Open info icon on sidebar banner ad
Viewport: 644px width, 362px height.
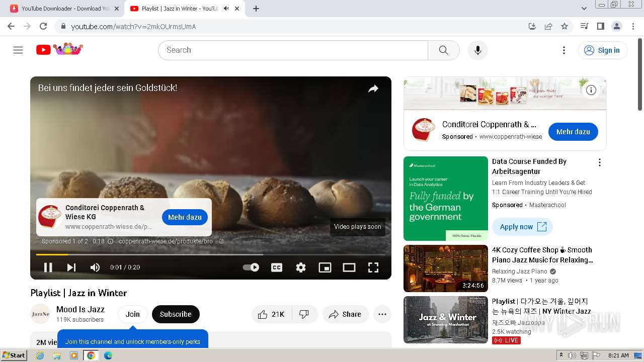[x=591, y=90]
